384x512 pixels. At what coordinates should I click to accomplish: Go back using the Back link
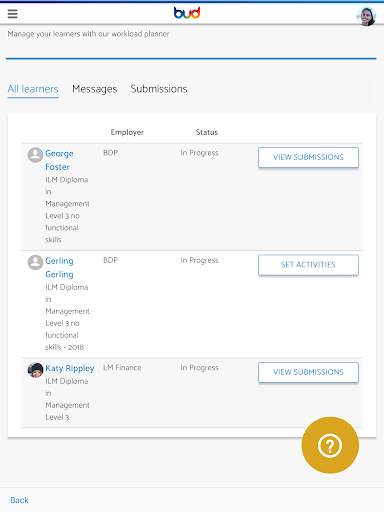(19, 500)
